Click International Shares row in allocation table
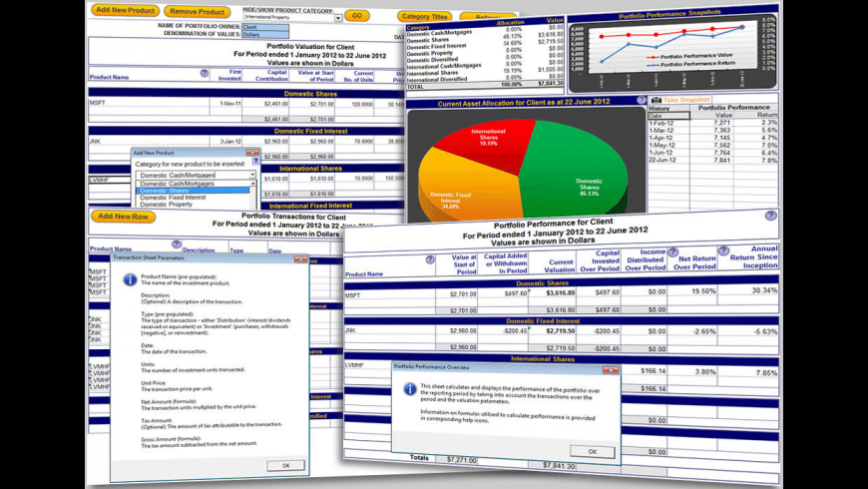The width and height of the screenshot is (868, 489). tap(484, 73)
